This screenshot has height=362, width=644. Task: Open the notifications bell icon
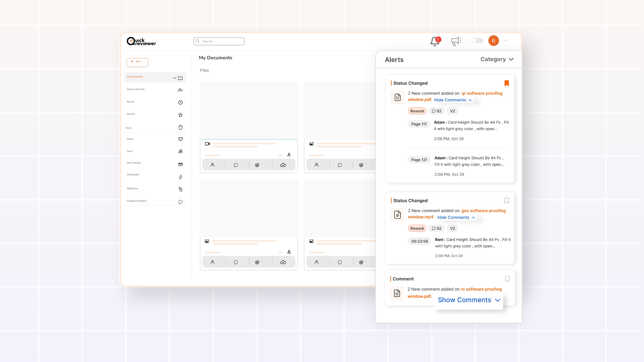435,41
